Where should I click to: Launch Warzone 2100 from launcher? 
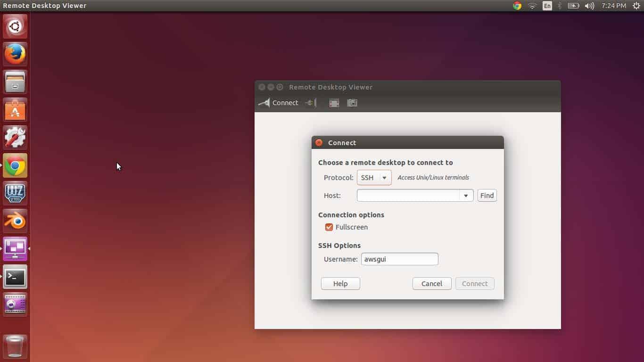[15, 193]
